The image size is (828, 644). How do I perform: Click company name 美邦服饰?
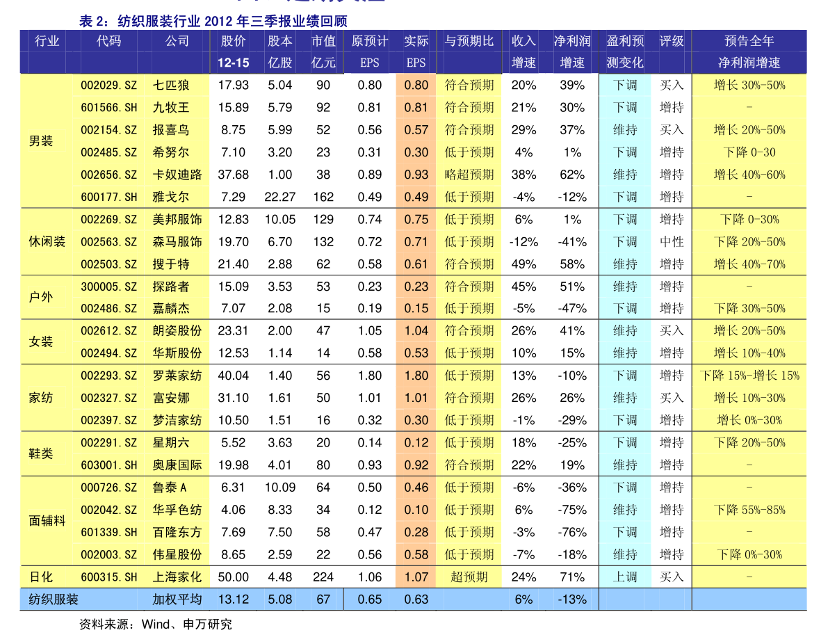coord(177,219)
